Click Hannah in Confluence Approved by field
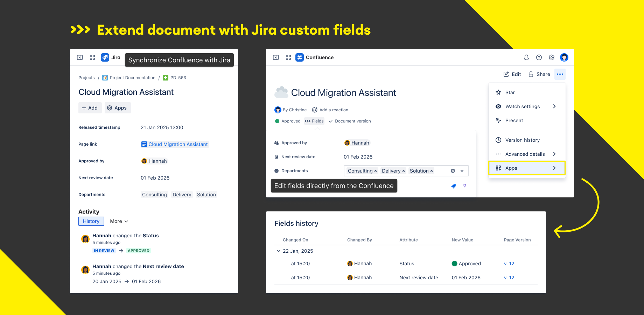The height and width of the screenshot is (315, 644). (357, 143)
